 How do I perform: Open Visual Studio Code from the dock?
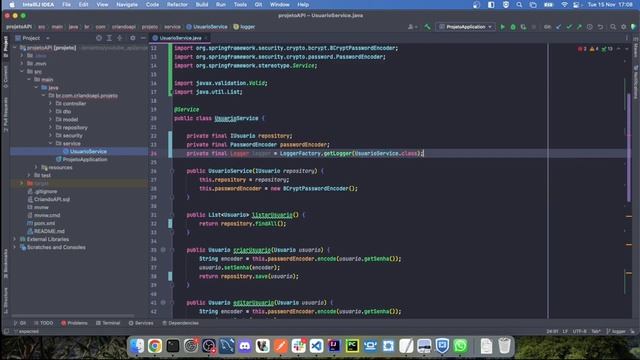pos(316,346)
